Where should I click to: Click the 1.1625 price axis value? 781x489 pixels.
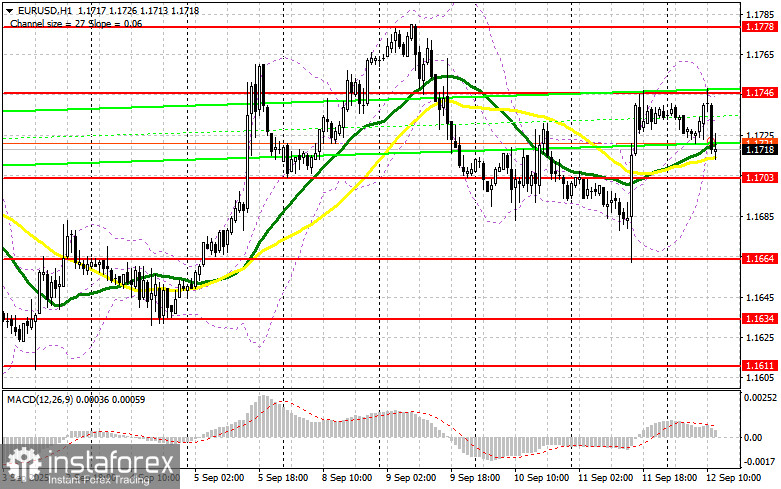pyautogui.click(x=760, y=338)
